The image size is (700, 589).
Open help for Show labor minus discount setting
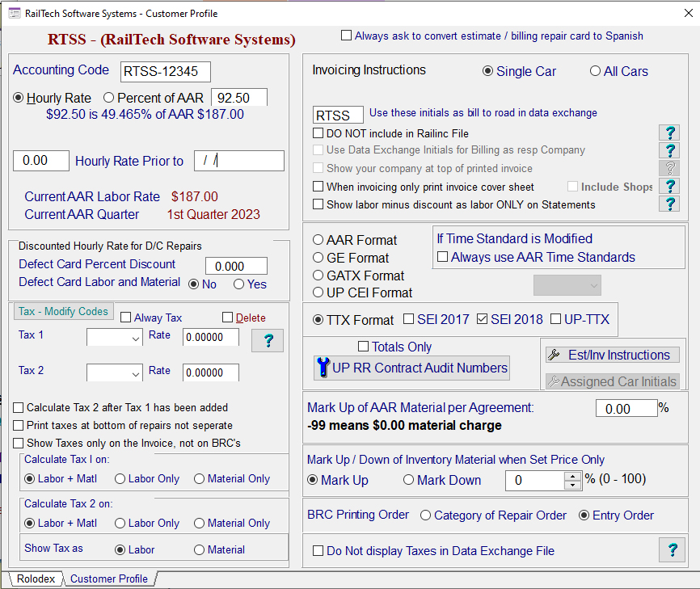click(668, 204)
